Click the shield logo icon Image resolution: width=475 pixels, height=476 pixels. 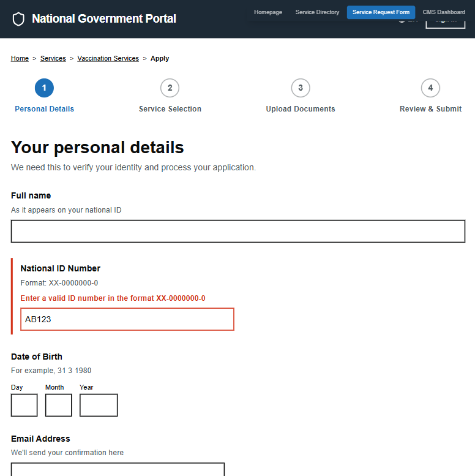[x=18, y=19]
